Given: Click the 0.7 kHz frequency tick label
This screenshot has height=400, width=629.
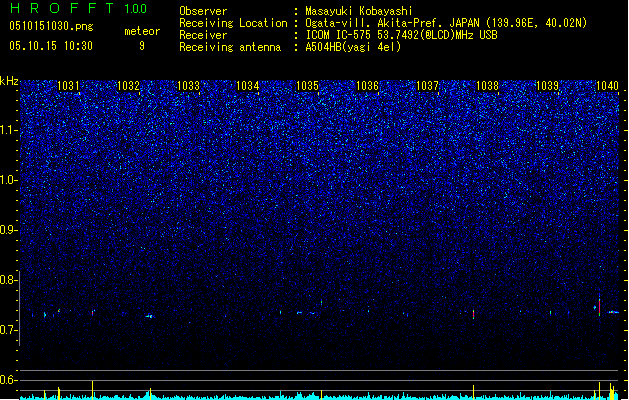Looking at the screenshot, I should click(x=8, y=330).
